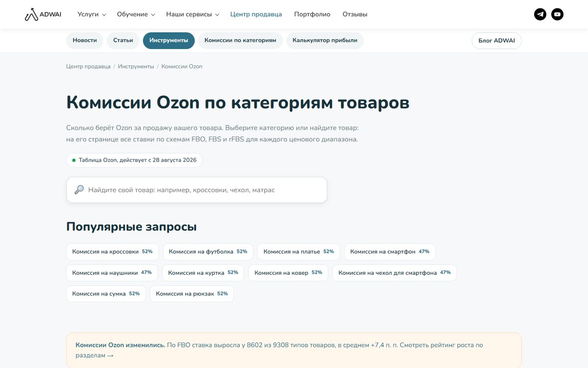Go to Портфолио page
The image size is (588, 368).
[x=312, y=14]
